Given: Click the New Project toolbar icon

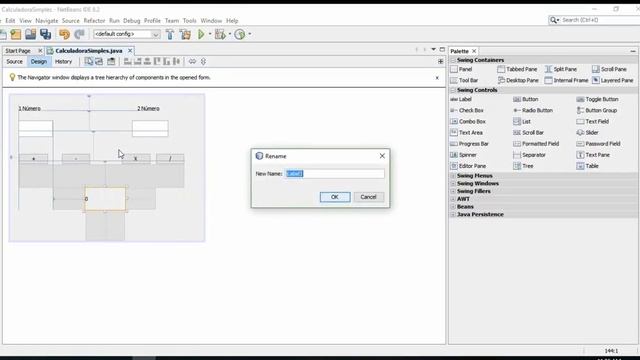Looking at the screenshot, I should point(16,34).
